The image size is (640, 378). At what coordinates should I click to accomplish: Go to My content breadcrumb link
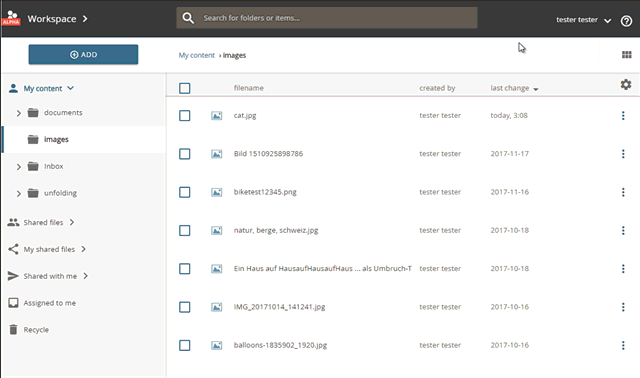196,55
